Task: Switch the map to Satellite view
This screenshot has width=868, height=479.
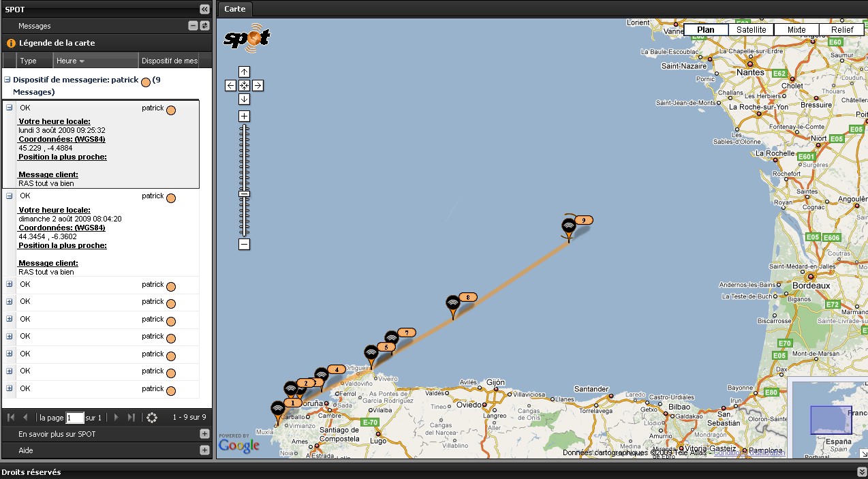Action: [x=751, y=30]
